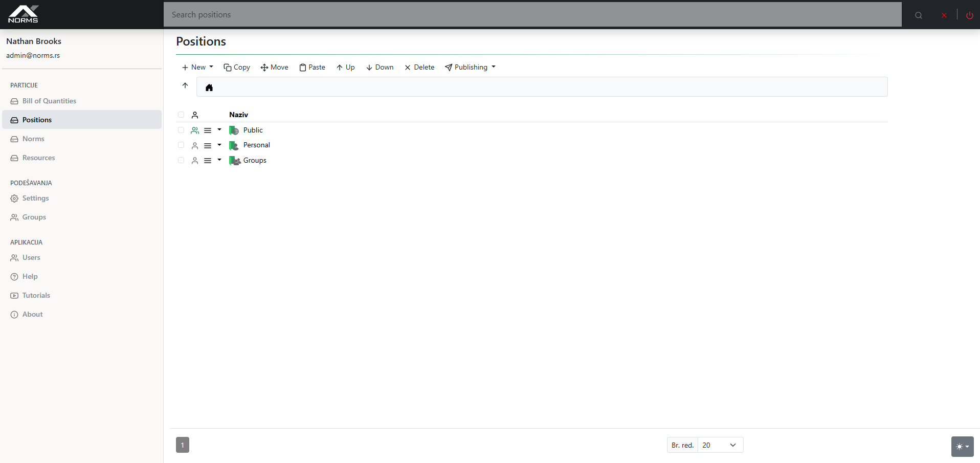Image resolution: width=980 pixels, height=463 pixels.
Task: Open the Groups positions folder
Action: pos(254,160)
